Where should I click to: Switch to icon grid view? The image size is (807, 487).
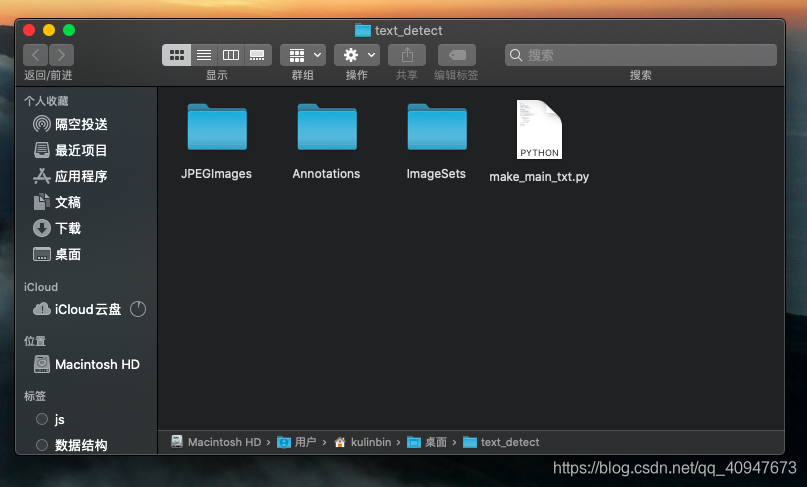[177, 55]
